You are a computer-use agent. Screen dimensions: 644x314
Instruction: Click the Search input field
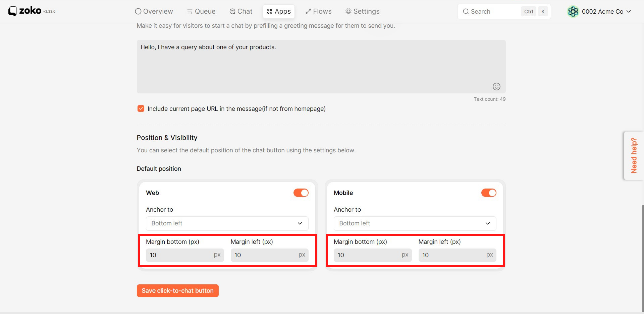504,11
